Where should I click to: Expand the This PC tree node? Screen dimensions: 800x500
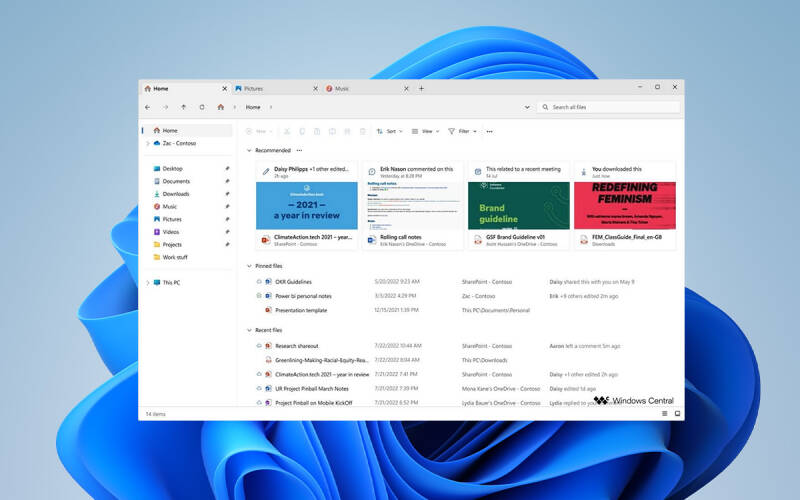tap(148, 283)
